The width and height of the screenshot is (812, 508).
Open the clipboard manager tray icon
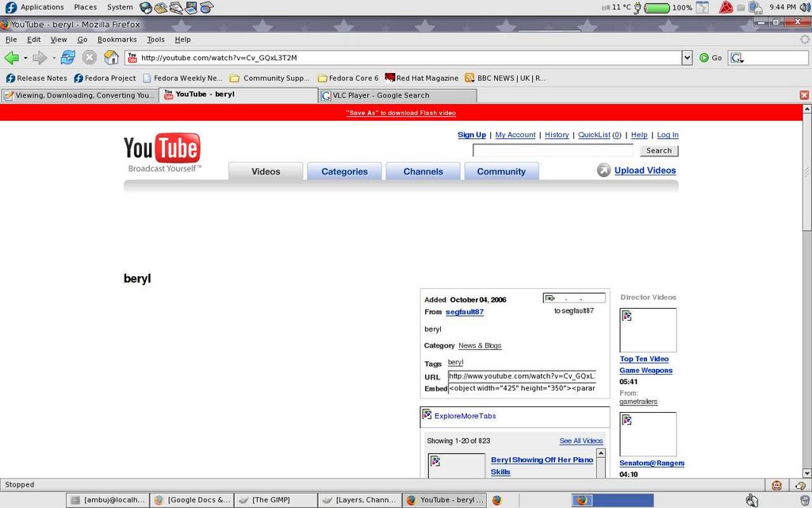click(756, 7)
